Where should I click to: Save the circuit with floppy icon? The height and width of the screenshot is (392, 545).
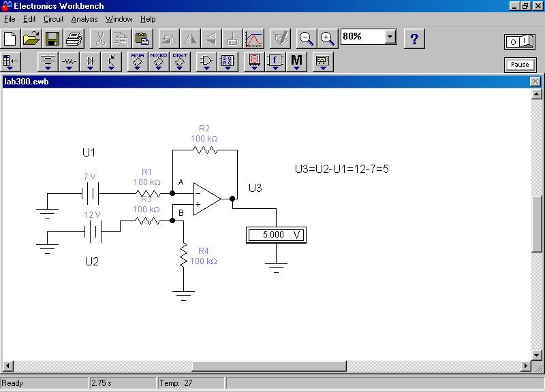pos(52,39)
